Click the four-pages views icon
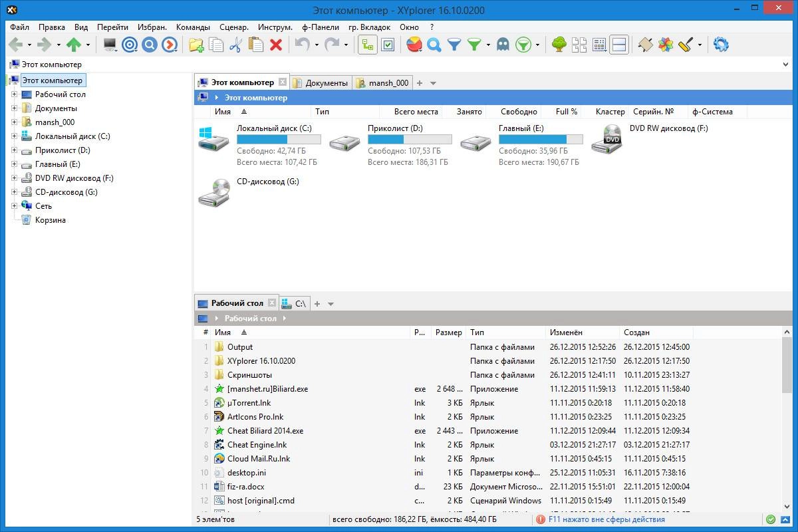Viewport: 798px width, 532px height. pyautogui.click(x=579, y=45)
